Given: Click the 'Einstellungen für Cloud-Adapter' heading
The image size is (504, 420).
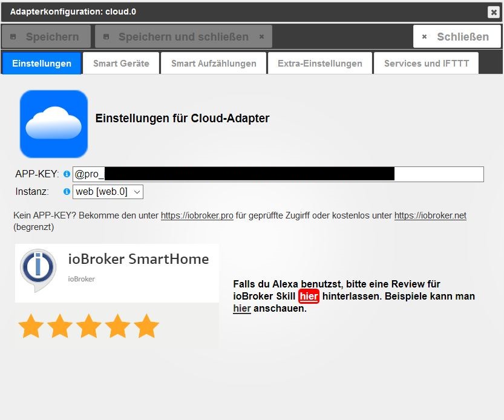Looking at the screenshot, I should [x=182, y=119].
